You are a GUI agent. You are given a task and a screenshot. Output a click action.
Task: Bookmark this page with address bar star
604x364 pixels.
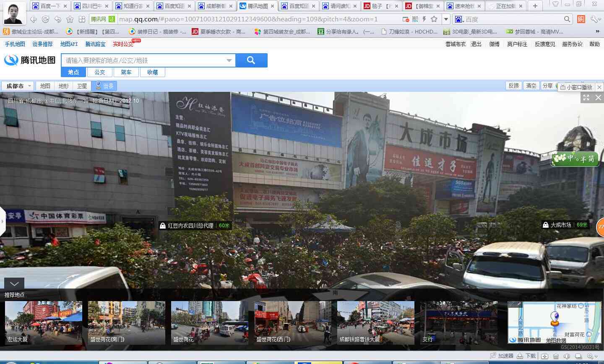pos(434,19)
